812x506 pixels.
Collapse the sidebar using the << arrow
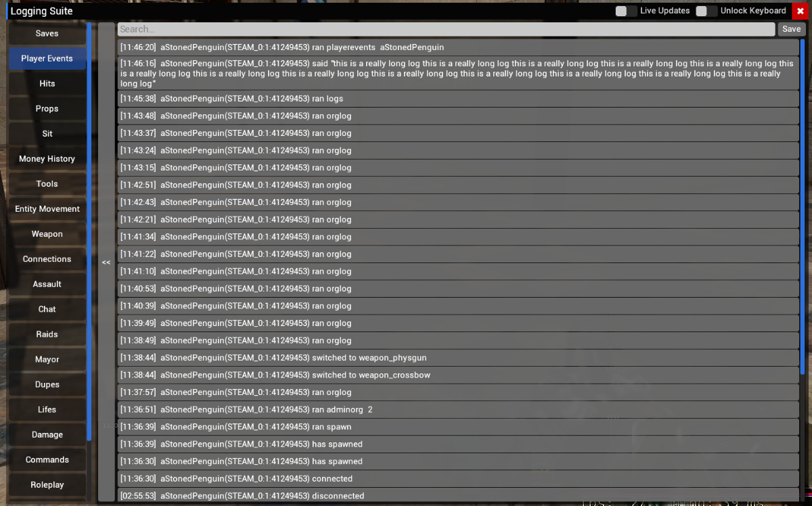click(106, 262)
